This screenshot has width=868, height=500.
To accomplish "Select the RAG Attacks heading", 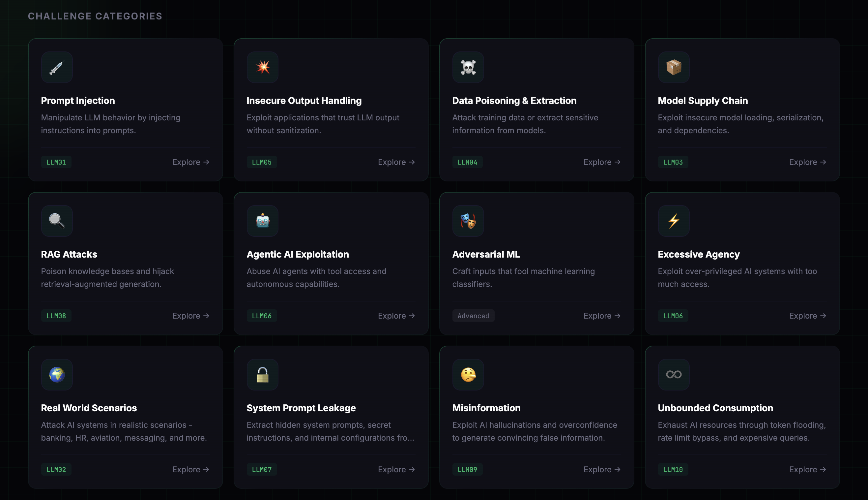I will (69, 254).
